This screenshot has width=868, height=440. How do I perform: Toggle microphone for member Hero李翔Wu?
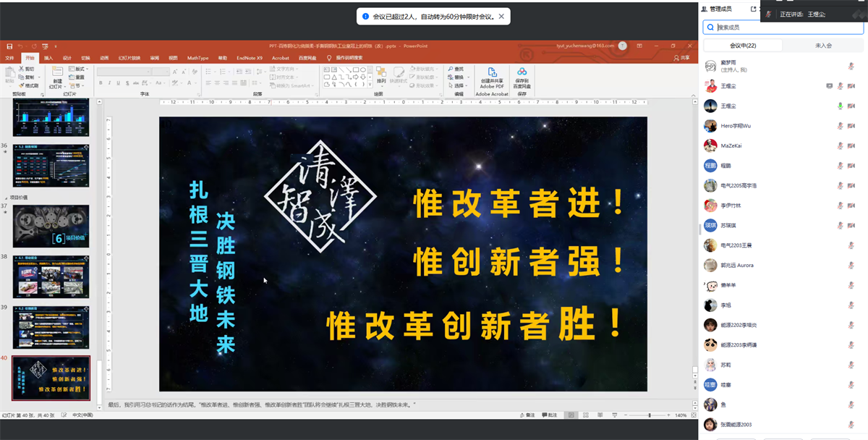coord(840,126)
